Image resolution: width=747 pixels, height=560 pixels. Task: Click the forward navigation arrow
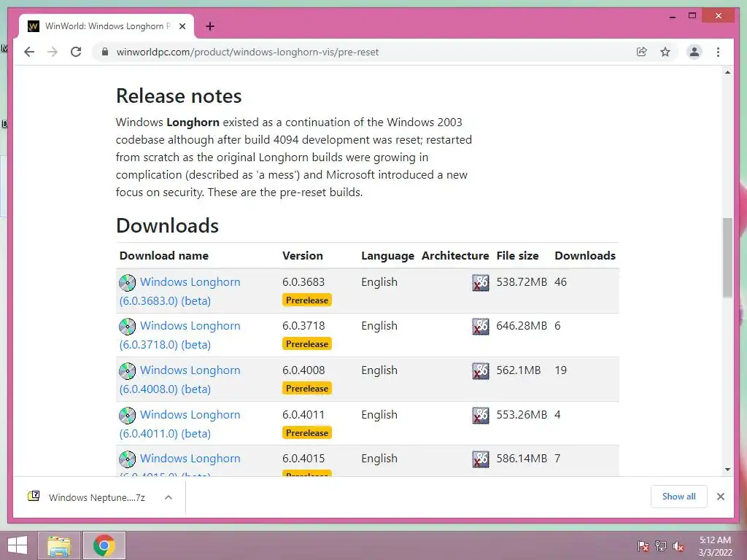[x=53, y=52]
